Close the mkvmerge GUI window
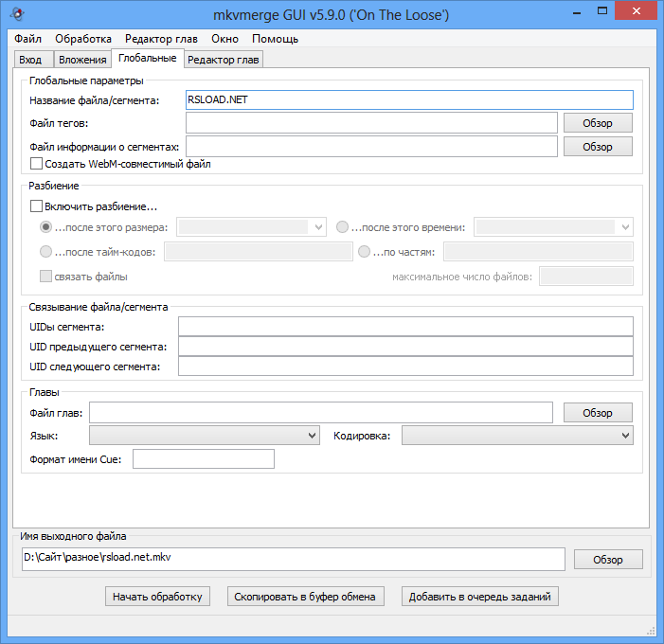 pos(636,10)
